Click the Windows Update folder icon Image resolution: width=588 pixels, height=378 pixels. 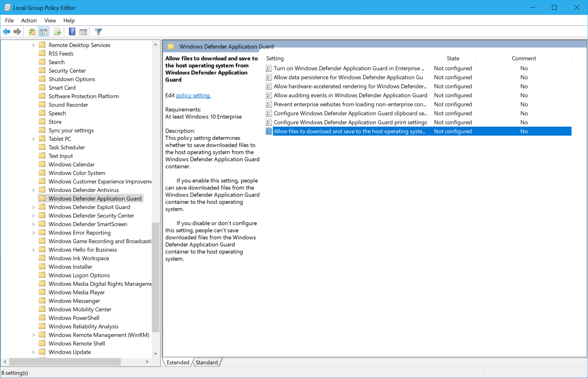pyautogui.click(x=43, y=352)
